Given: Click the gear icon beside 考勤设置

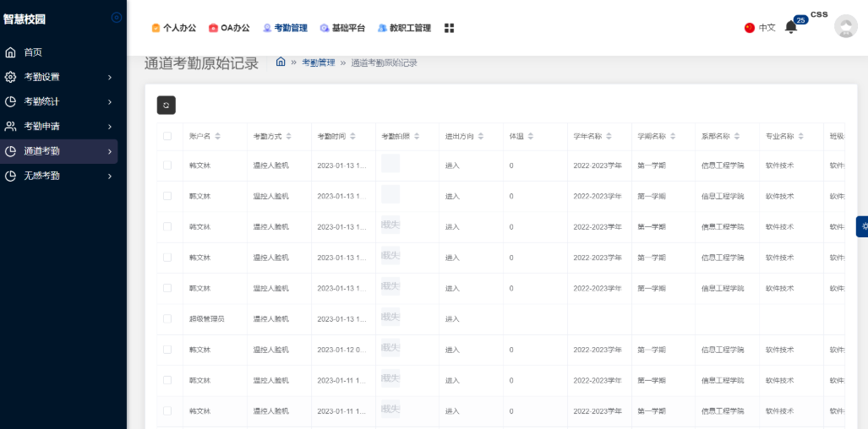Looking at the screenshot, I should 10,77.
